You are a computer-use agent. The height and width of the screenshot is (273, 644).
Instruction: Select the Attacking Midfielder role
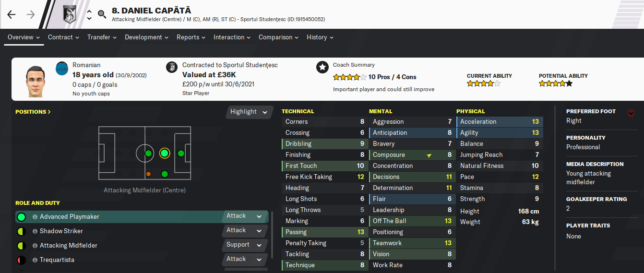tap(68, 246)
